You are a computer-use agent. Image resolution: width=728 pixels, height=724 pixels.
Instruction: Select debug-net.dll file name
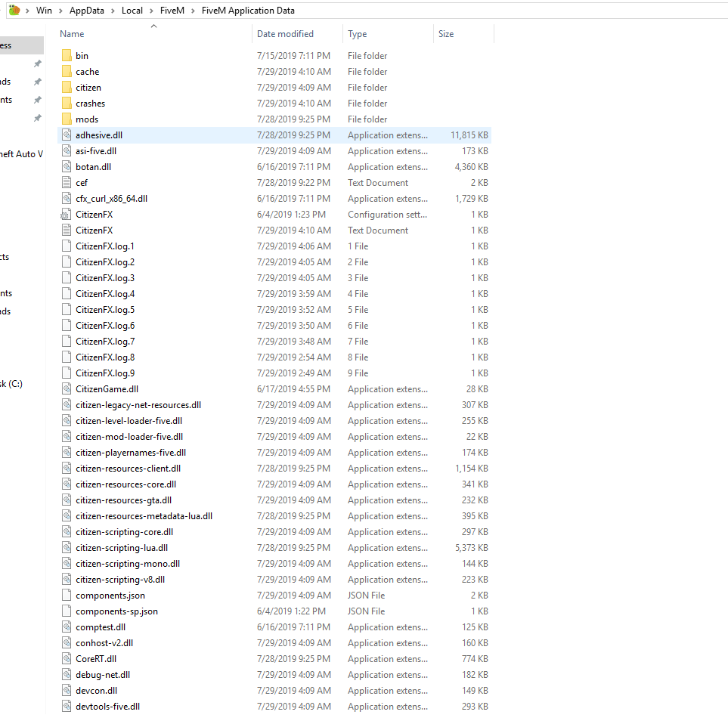103,674
